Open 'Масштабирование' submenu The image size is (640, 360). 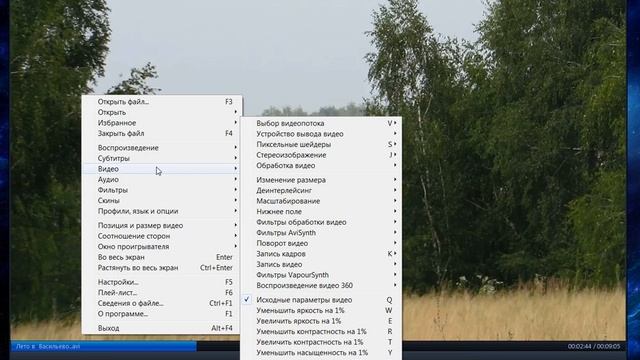click(x=321, y=201)
